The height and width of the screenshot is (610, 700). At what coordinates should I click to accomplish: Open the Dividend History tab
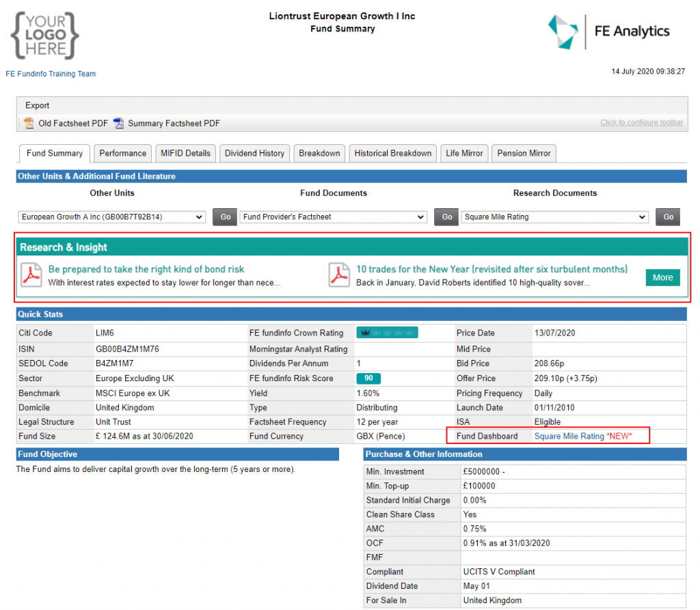coord(254,153)
